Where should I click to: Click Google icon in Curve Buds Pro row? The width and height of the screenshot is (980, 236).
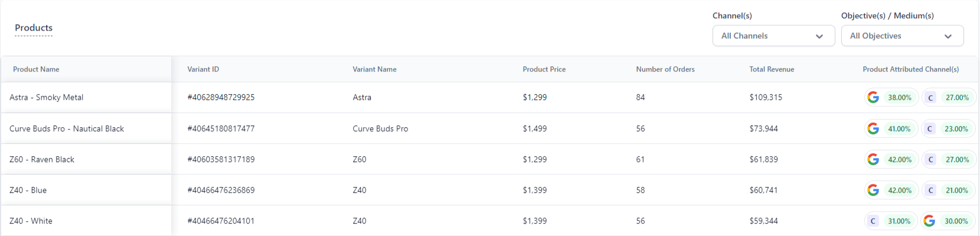873,128
